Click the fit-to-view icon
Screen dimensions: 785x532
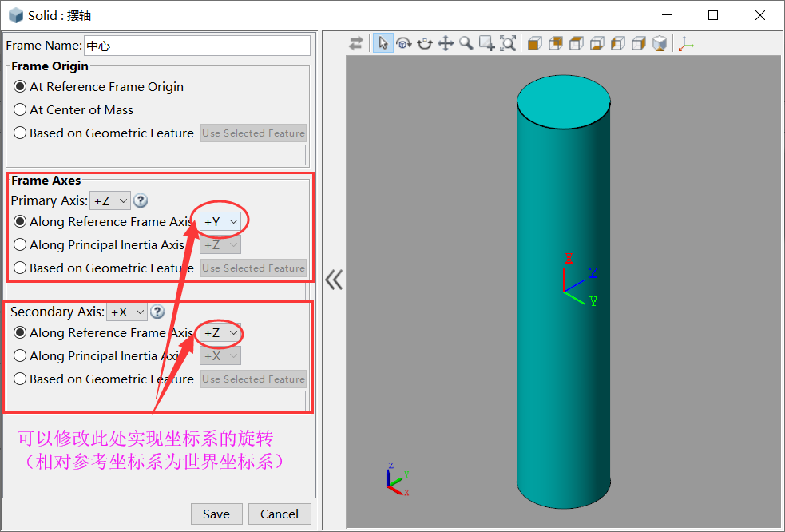pyautogui.click(x=507, y=43)
